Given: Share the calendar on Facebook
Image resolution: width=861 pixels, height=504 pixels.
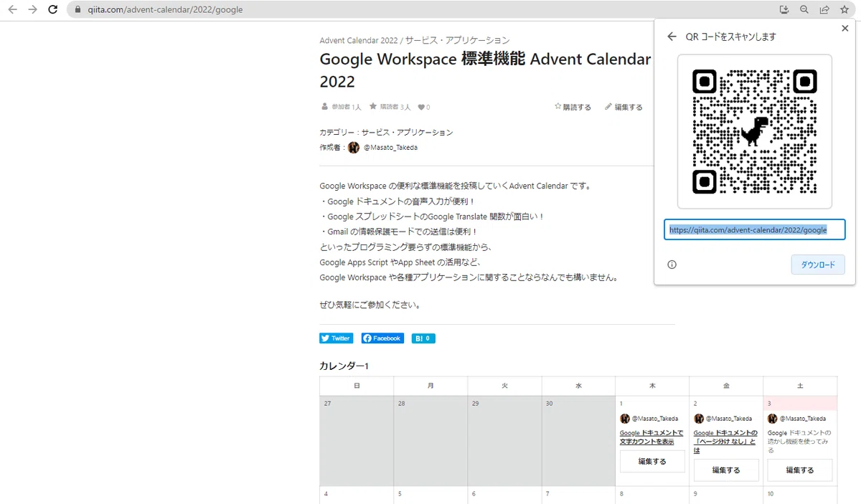Looking at the screenshot, I should click(x=382, y=338).
